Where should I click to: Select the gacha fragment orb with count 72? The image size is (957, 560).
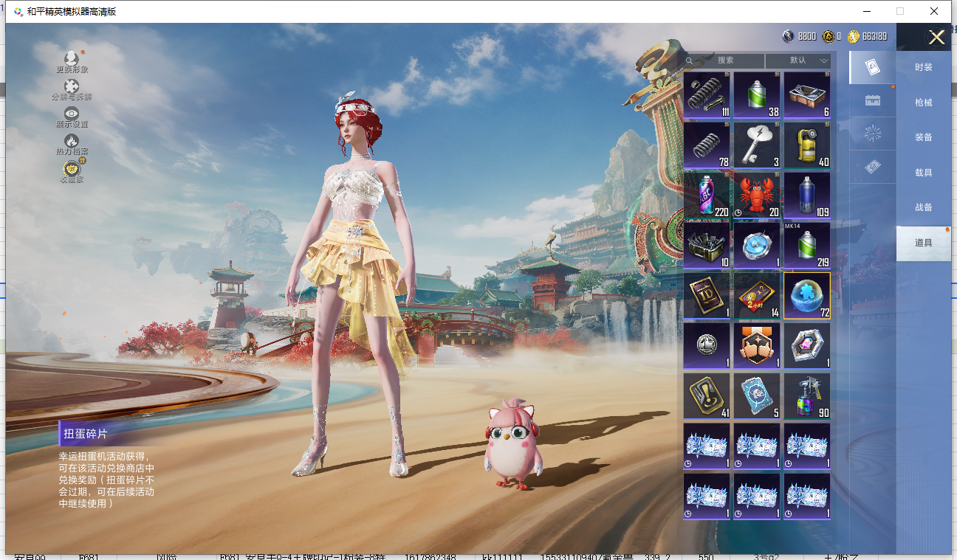click(807, 296)
